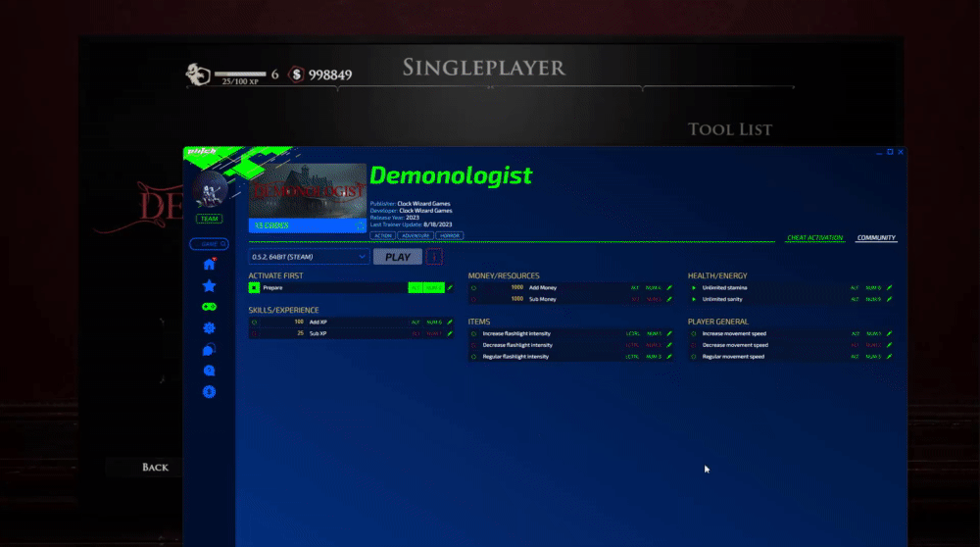This screenshot has height=547, width=980.
Task: Activate Increase movement speed cheat
Action: pos(694,333)
